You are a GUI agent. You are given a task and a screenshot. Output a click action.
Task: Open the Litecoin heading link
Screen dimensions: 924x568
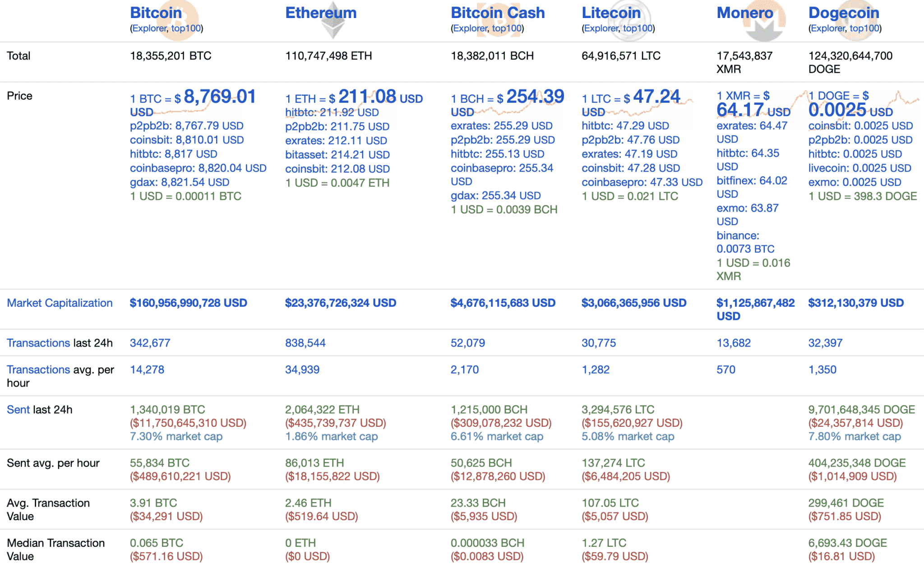611,13
